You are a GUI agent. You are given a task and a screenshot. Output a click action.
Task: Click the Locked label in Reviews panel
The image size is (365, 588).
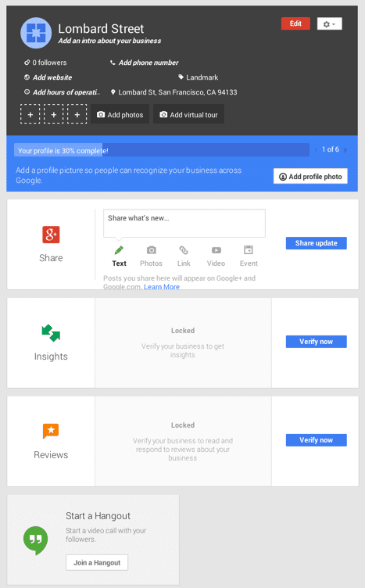(183, 425)
